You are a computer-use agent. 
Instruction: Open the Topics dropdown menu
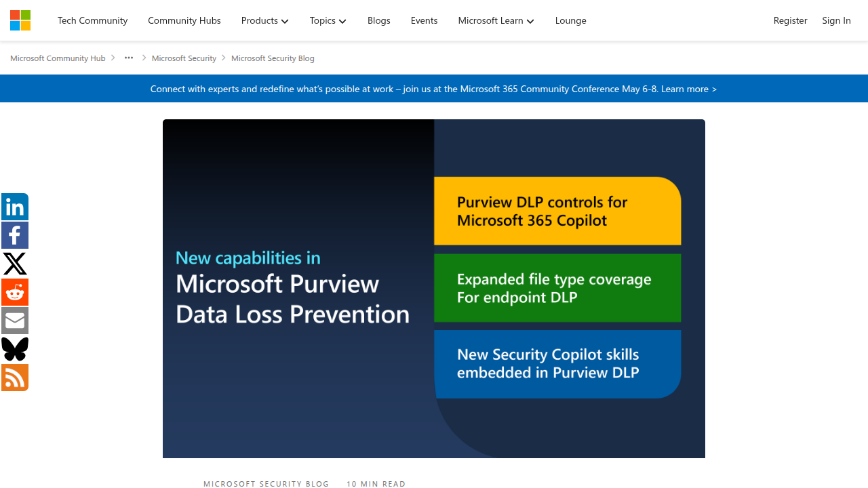click(x=328, y=20)
